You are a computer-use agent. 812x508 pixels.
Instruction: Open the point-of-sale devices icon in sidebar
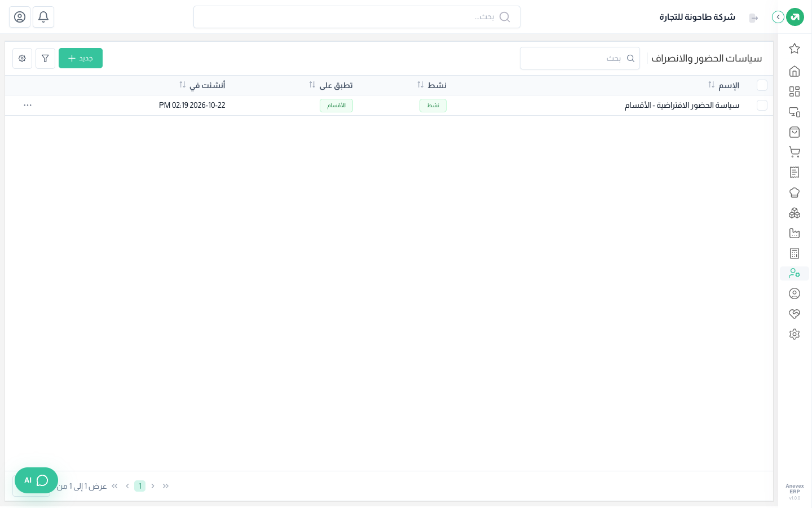coord(795,112)
